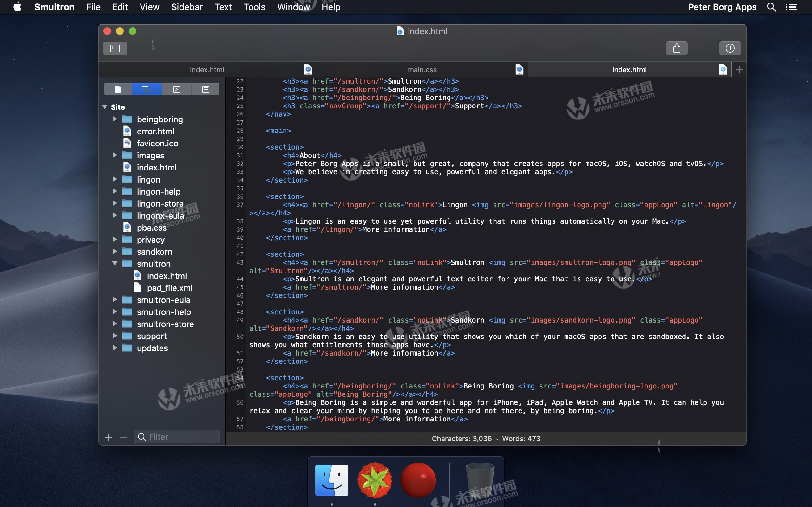Open Smultron from the Dock strawberry icon

375,480
